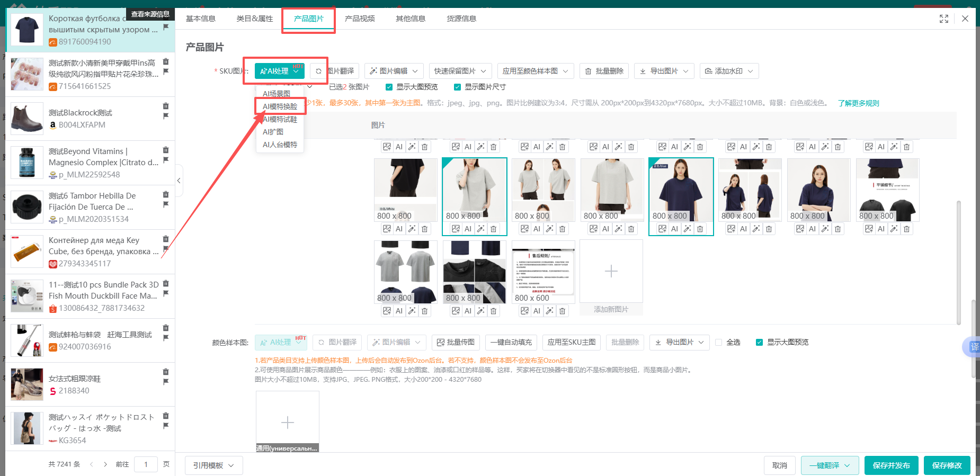Viewport: 980px width, 476px height.
Task: Click the floating translate icon on right edge
Action: coord(974,347)
